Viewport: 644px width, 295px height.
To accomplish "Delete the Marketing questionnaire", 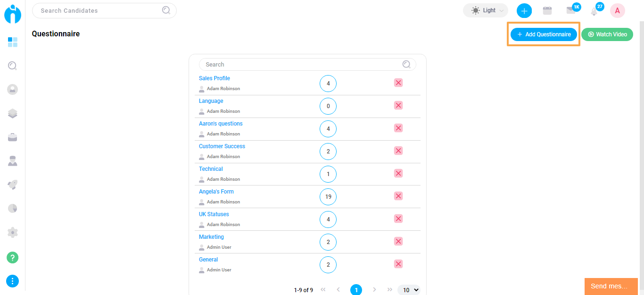I will click(398, 242).
